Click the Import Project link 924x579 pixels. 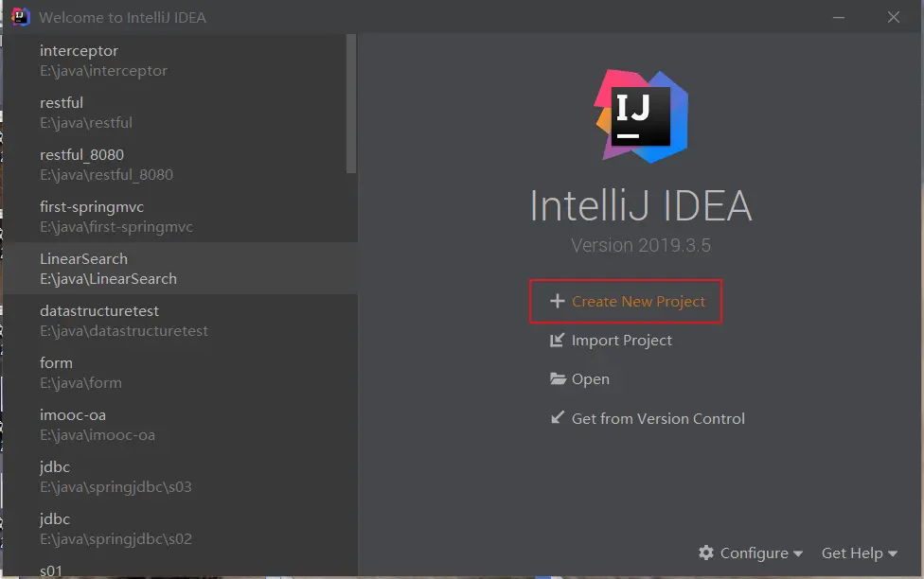[x=621, y=341]
